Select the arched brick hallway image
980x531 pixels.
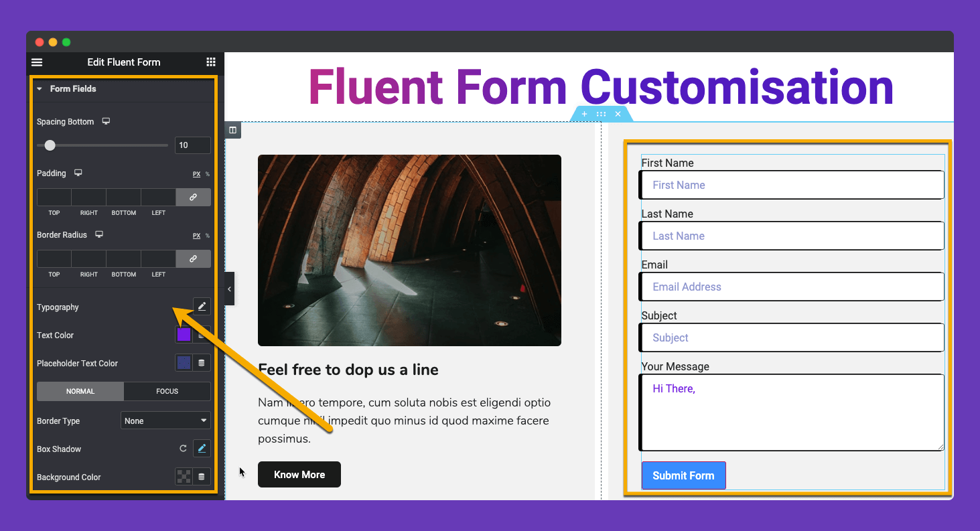(409, 250)
